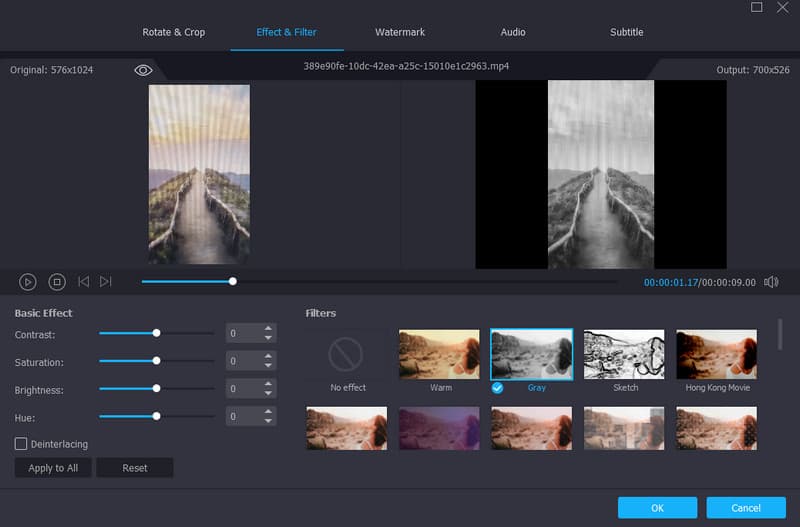Click the Saturation slider handle
The width and height of the screenshot is (800, 527).
[157, 361]
